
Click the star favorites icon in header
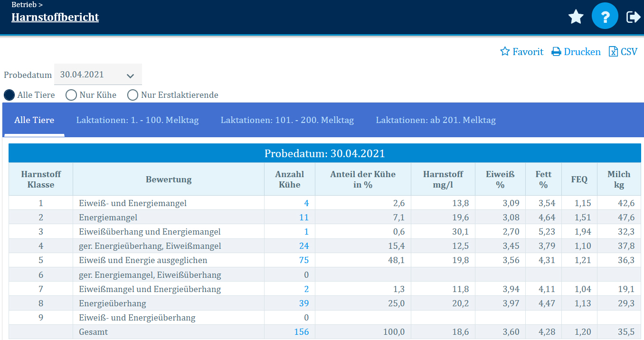click(x=576, y=17)
